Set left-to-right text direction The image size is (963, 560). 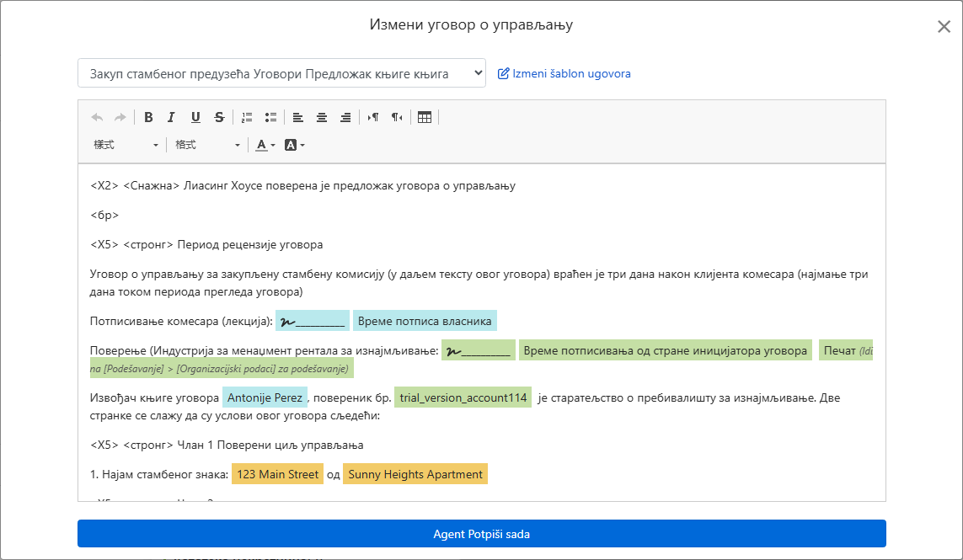pyautogui.click(x=373, y=117)
